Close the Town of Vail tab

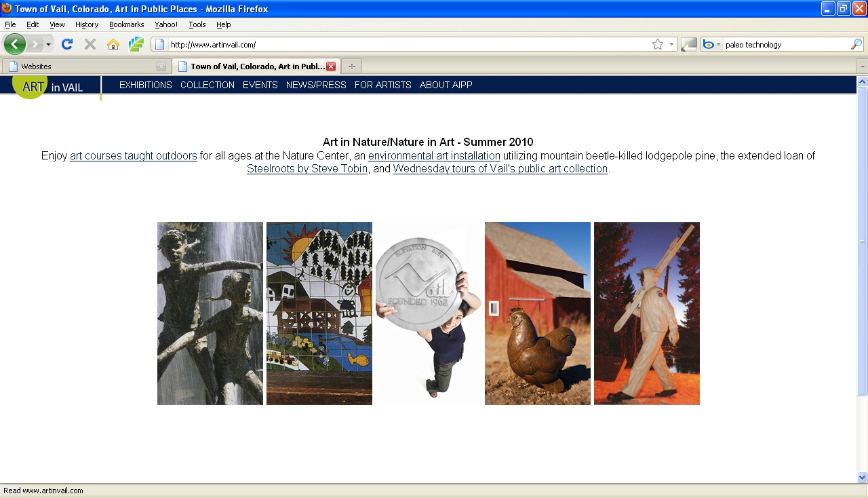(331, 66)
